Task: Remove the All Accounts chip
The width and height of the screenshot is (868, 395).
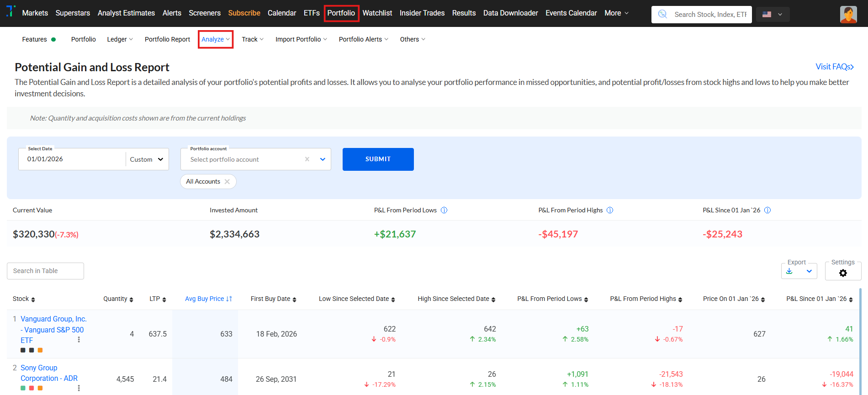Action: [227, 182]
